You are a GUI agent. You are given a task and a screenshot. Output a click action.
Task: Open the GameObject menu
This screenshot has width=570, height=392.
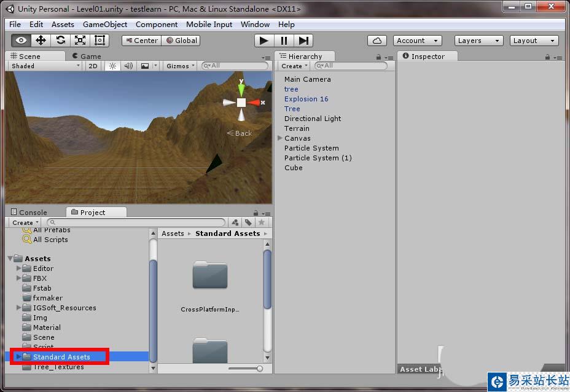105,25
